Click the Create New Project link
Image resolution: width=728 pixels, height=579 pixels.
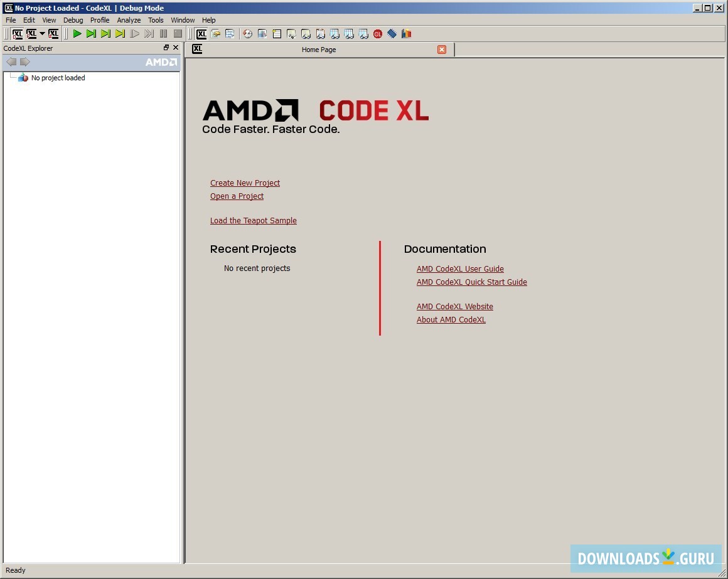[245, 183]
